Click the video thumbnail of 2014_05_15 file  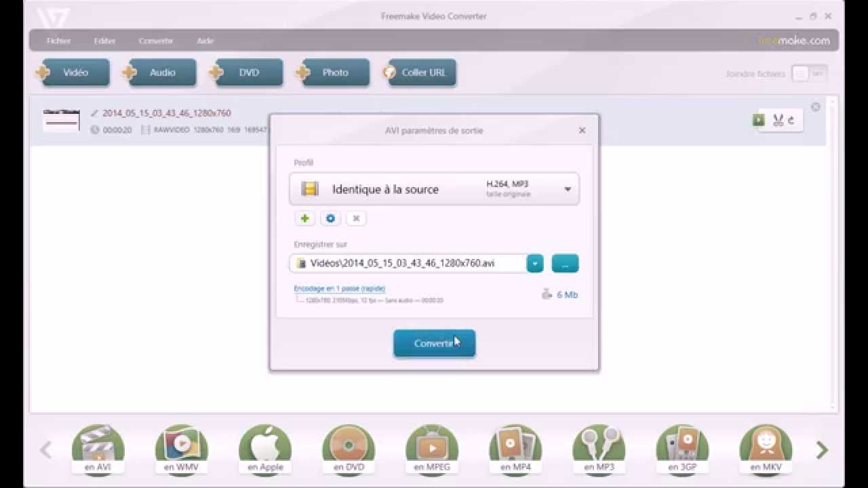point(61,120)
